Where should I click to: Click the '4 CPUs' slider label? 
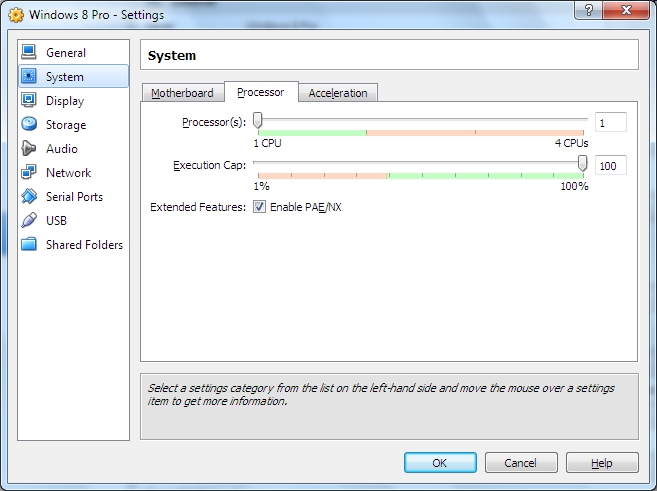(x=572, y=143)
